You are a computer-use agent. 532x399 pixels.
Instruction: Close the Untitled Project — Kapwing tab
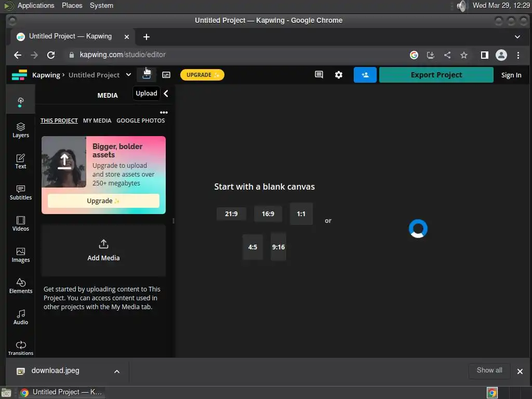[x=127, y=37]
